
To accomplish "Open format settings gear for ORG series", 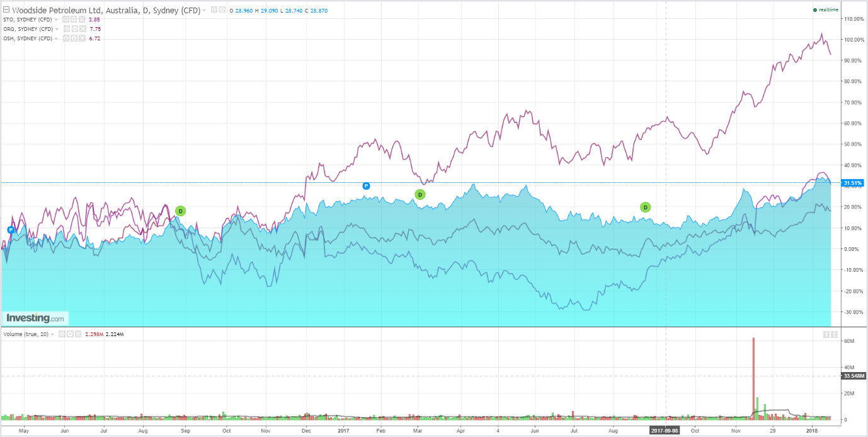I will [x=75, y=29].
